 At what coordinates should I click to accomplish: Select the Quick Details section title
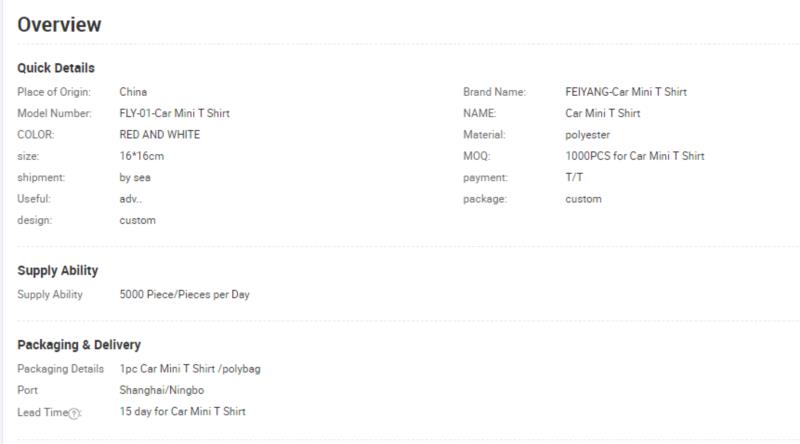[x=56, y=68]
